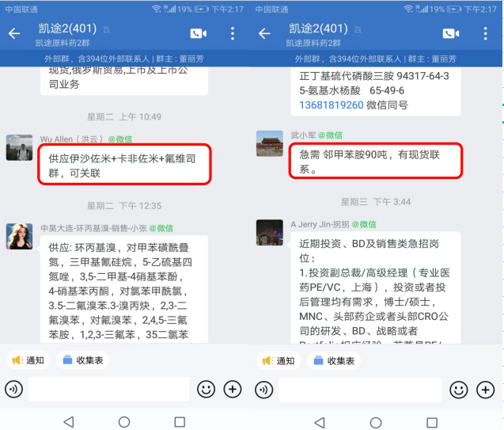Open more options menu in left chat

[x=233, y=33]
